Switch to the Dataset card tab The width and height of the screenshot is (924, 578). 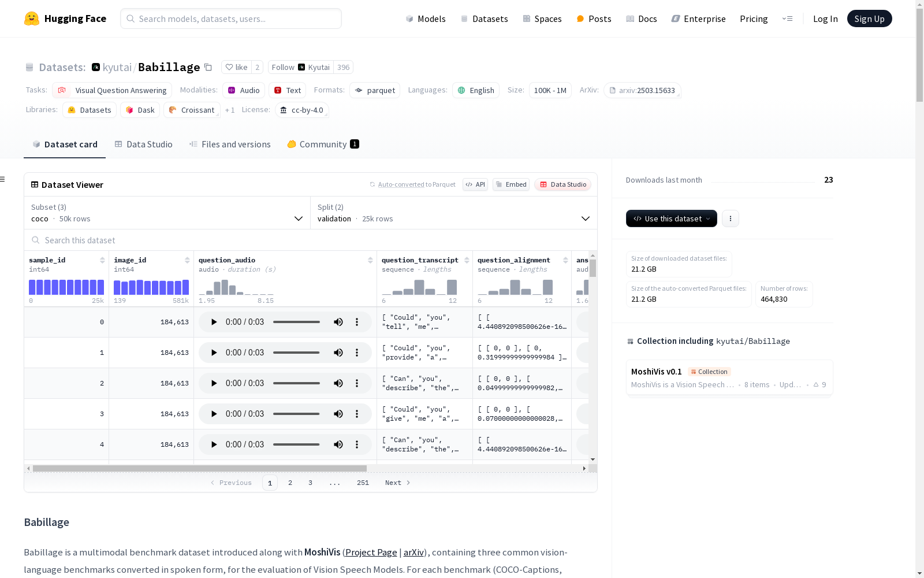click(65, 144)
